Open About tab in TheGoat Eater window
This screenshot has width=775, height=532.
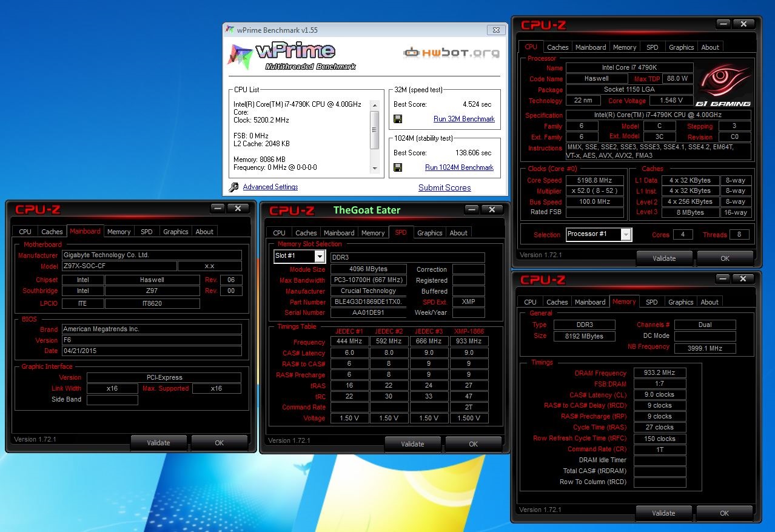[x=458, y=233]
